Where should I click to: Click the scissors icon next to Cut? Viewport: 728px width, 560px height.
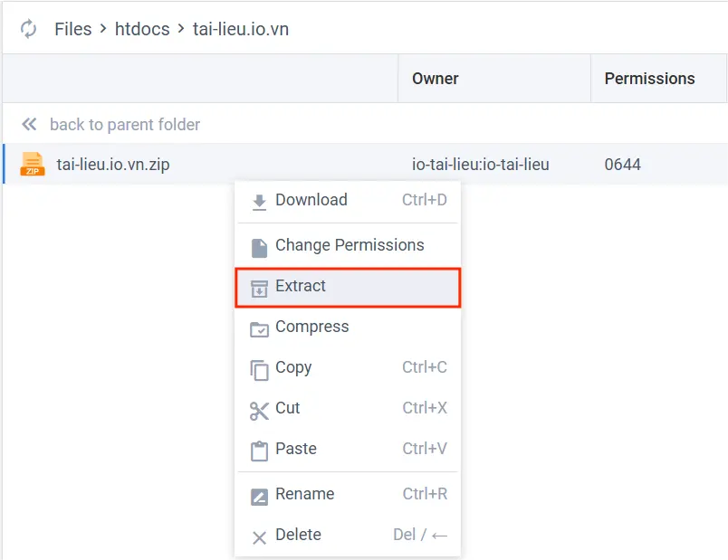pos(258,408)
